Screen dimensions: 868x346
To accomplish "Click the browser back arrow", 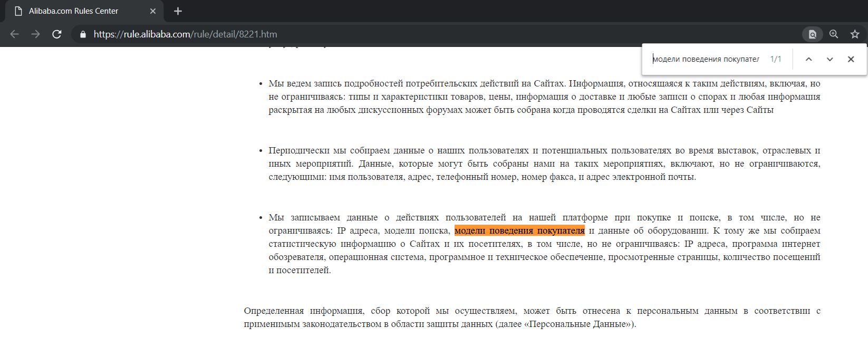I will [x=14, y=34].
